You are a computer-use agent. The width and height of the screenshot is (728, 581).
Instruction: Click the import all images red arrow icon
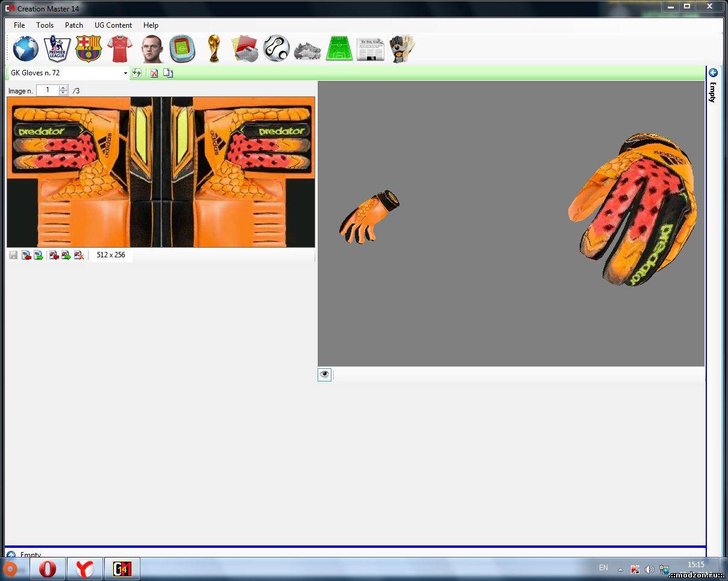coord(54,255)
